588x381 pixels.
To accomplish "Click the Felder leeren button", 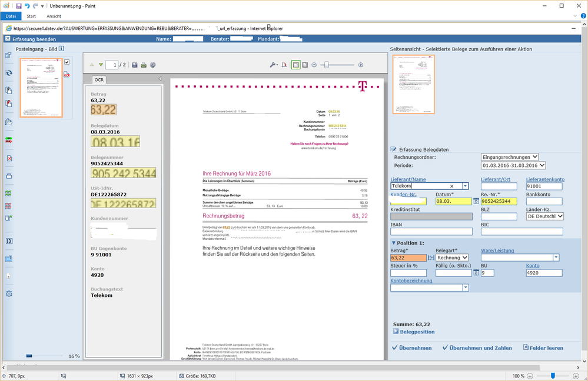I will click(x=543, y=348).
